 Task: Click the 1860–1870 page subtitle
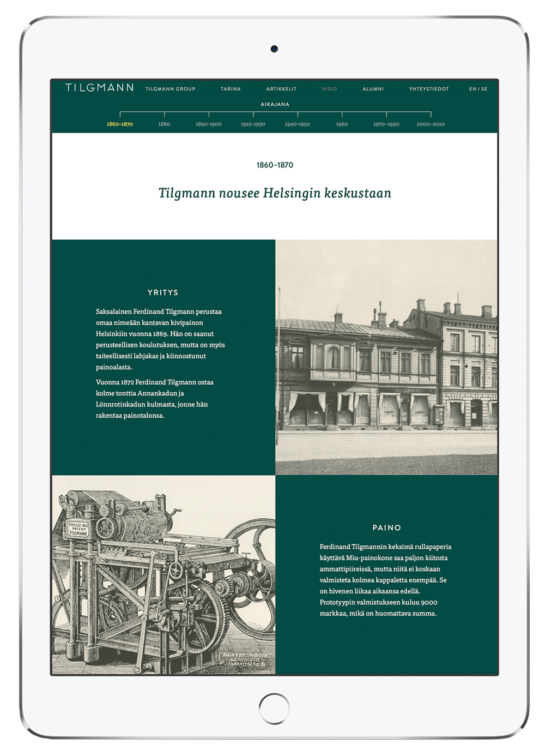(x=275, y=165)
